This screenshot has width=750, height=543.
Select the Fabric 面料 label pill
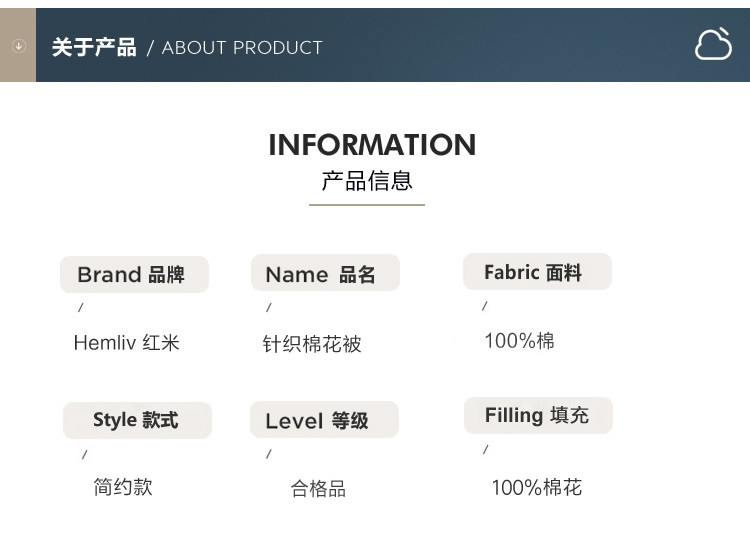(538, 271)
